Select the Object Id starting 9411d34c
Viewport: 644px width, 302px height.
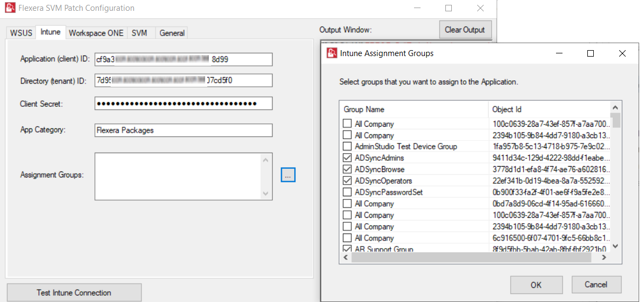tap(551, 158)
